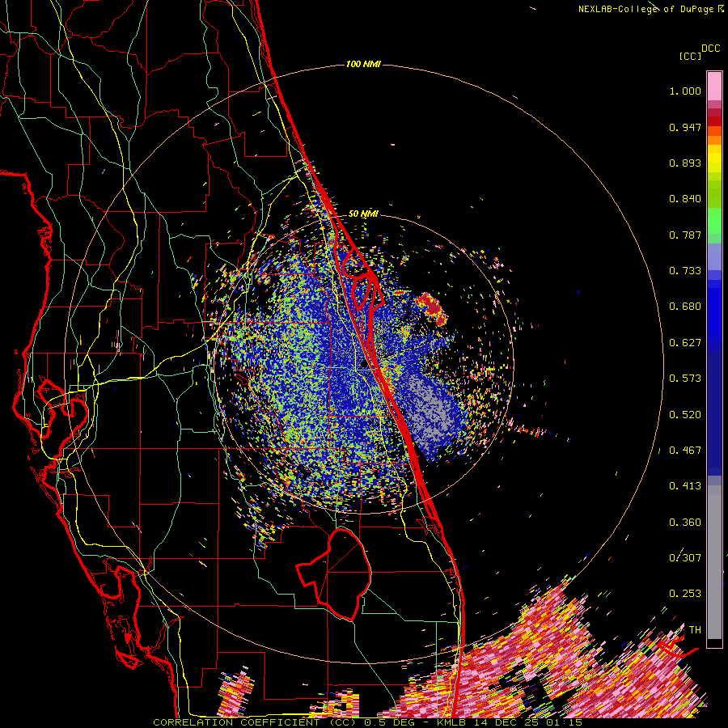
Task: Select the 0.467 scale value
Action: click(685, 451)
